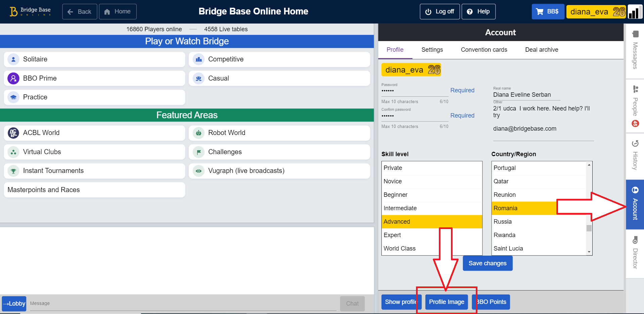644x314 pixels.
Task: Click the Log off button
Action: pyautogui.click(x=440, y=12)
